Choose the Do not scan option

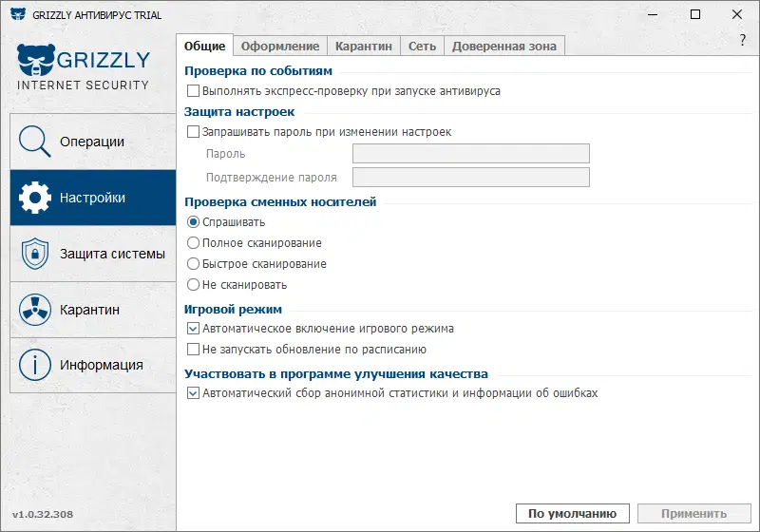pyautogui.click(x=194, y=285)
